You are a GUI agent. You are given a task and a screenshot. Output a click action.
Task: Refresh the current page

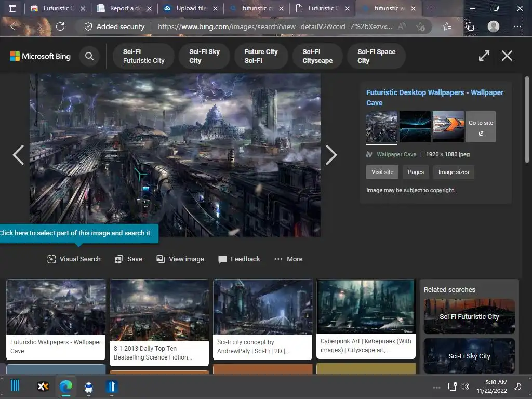click(x=60, y=26)
